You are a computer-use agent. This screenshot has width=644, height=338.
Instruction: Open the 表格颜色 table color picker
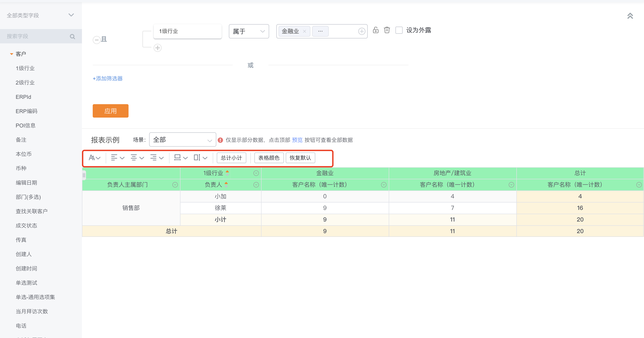point(269,158)
